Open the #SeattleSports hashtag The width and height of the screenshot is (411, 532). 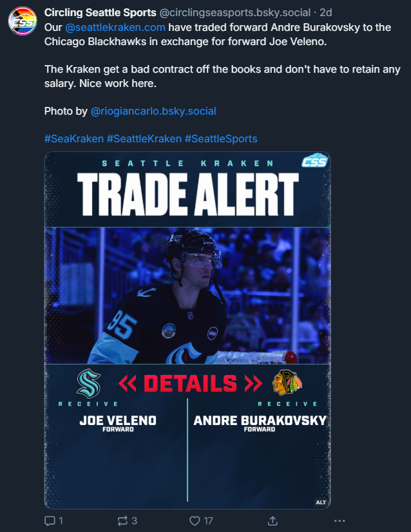(x=221, y=138)
